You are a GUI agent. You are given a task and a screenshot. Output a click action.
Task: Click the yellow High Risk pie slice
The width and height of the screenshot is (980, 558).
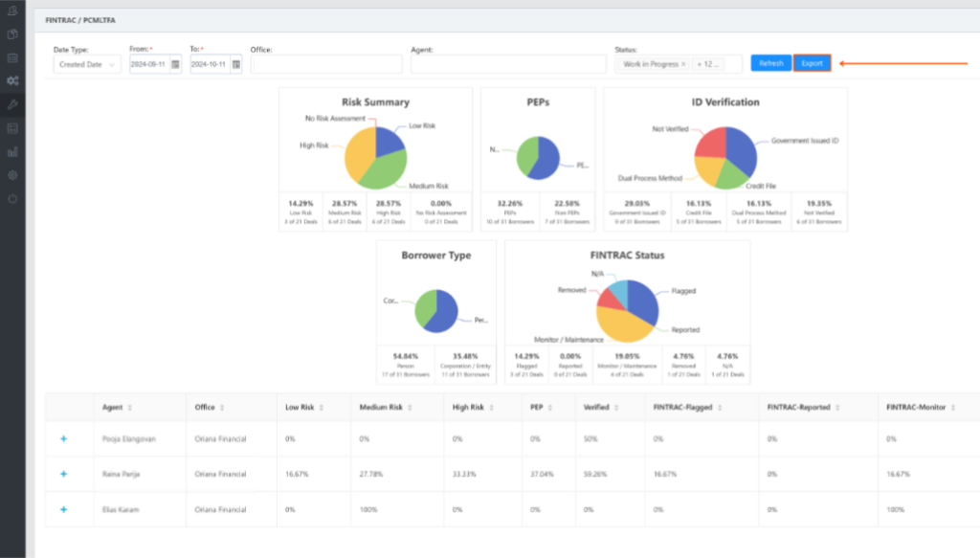pos(358,154)
